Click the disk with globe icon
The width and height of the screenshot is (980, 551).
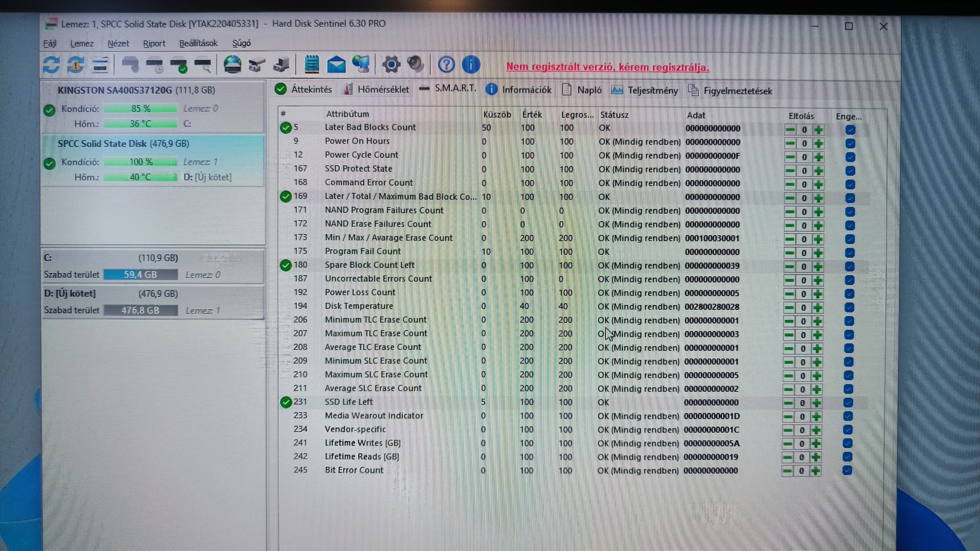pos(232,65)
